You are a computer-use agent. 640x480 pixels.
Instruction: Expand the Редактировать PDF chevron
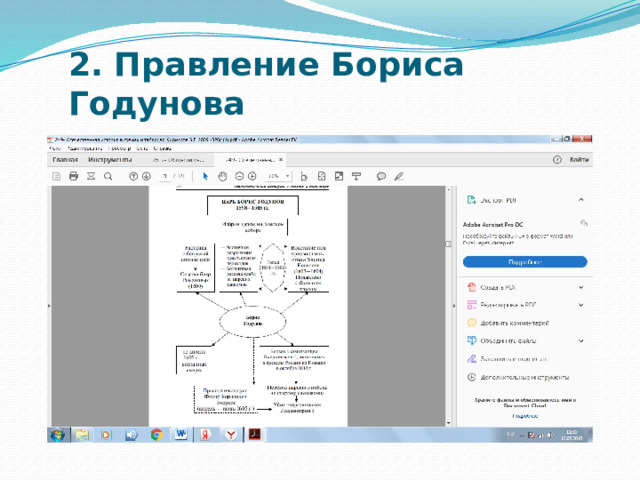pos(581,305)
